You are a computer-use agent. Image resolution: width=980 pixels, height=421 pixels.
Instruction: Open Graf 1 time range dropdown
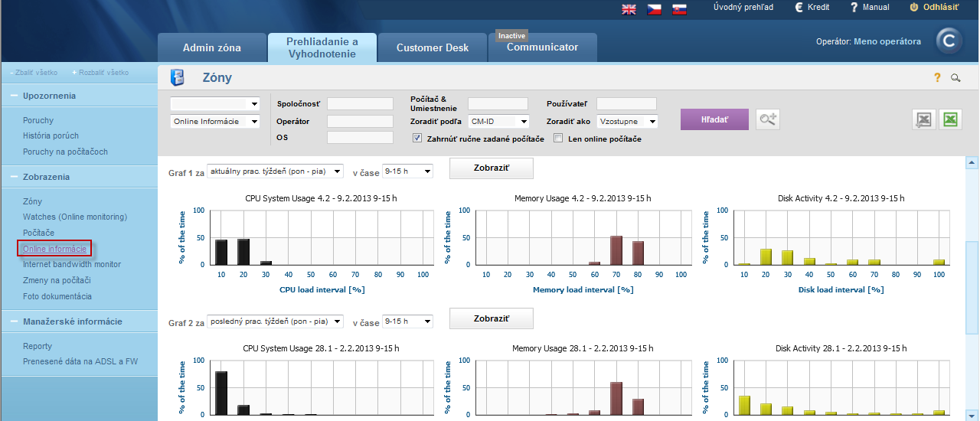click(x=407, y=171)
